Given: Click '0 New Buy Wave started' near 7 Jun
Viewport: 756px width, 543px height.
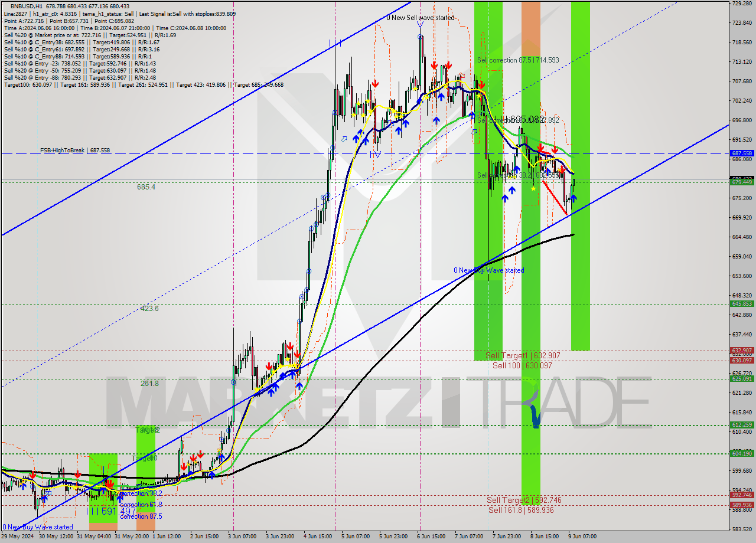Looking at the screenshot, I should tap(489, 270).
